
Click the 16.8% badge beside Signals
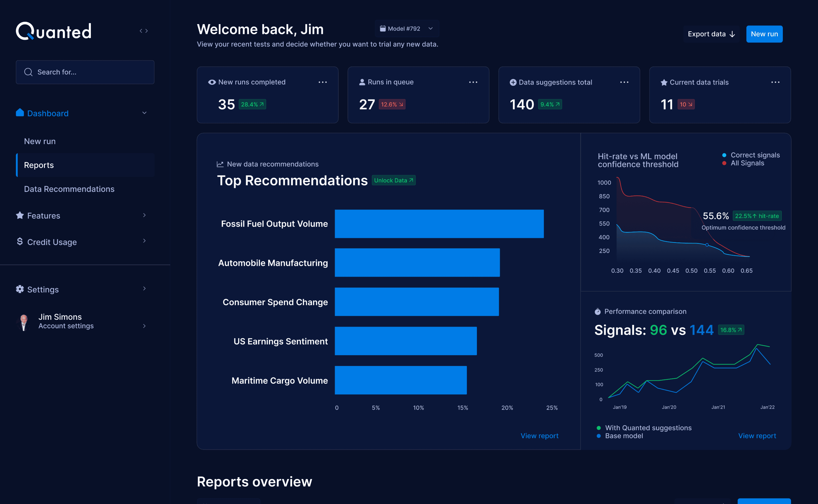(731, 330)
